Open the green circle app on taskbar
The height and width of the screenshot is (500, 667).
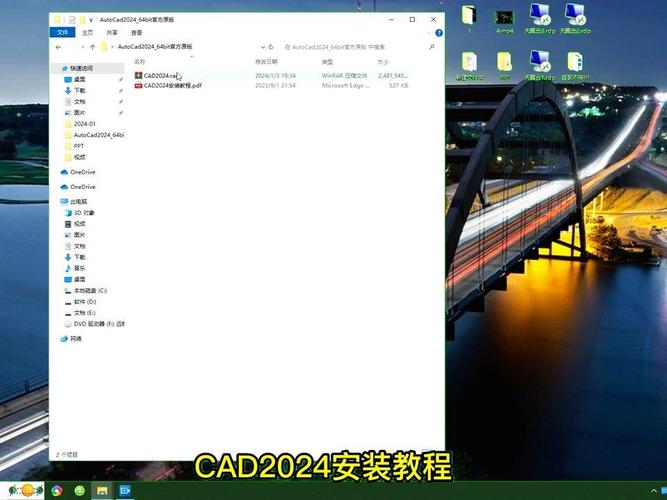click(80, 491)
